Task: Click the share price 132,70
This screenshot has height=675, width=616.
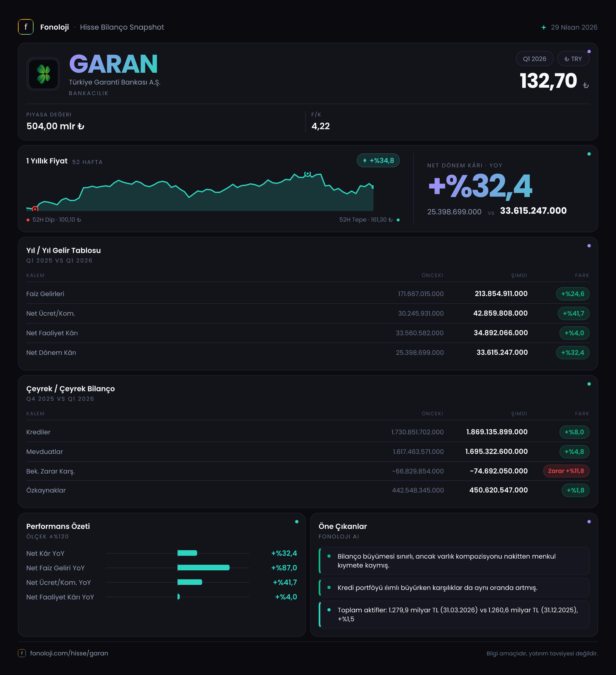Action: click(x=548, y=81)
